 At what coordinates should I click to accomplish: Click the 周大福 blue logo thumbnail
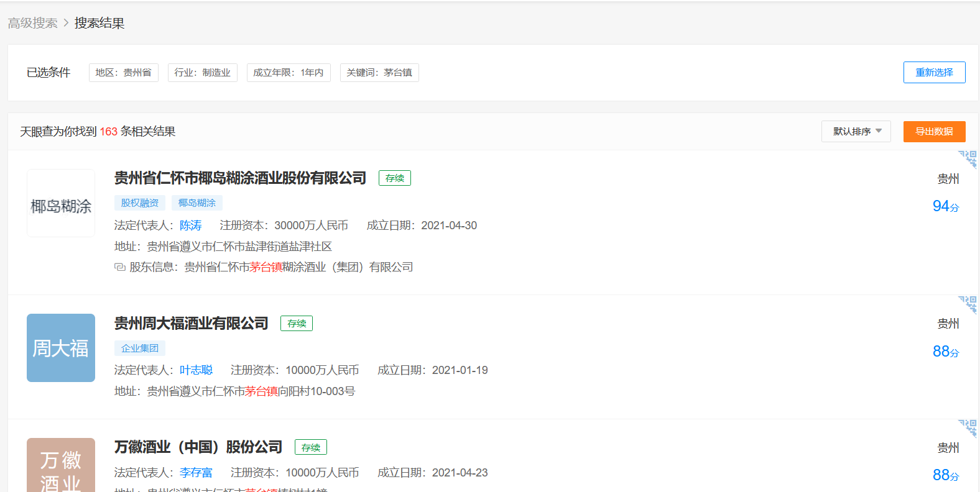pyautogui.click(x=61, y=348)
